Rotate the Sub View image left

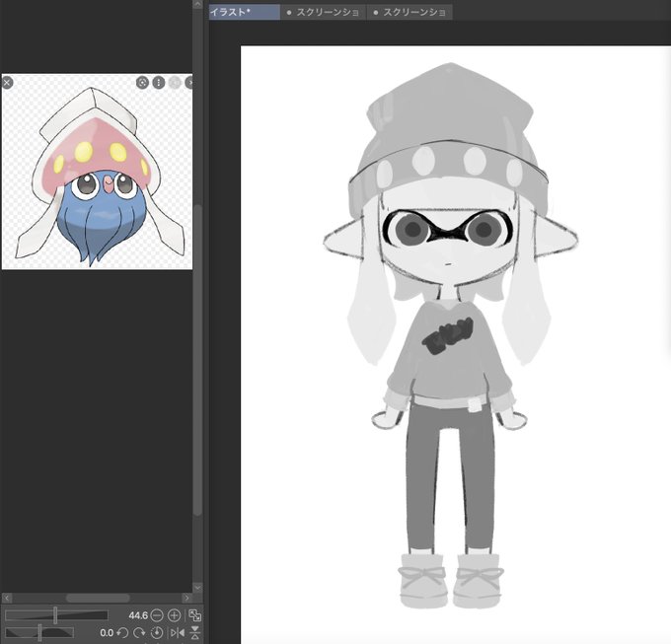click(x=122, y=632)
